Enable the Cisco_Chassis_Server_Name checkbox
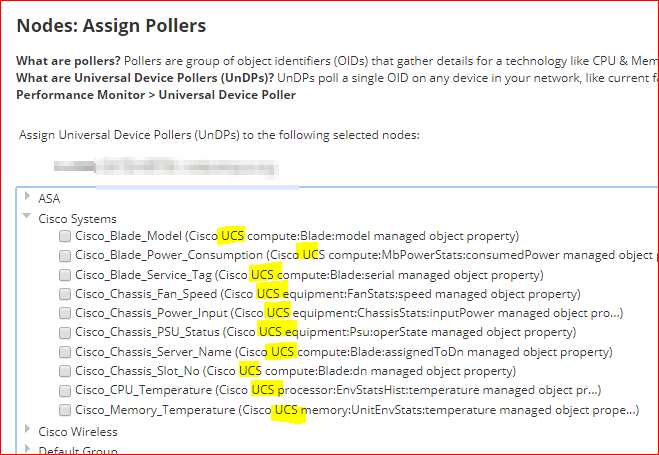This screenshot has width=659, height=455. coord(65,352)
